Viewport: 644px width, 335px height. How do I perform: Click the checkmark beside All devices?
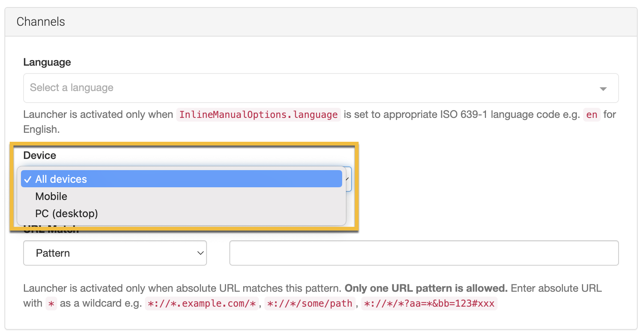click(28, 179)
